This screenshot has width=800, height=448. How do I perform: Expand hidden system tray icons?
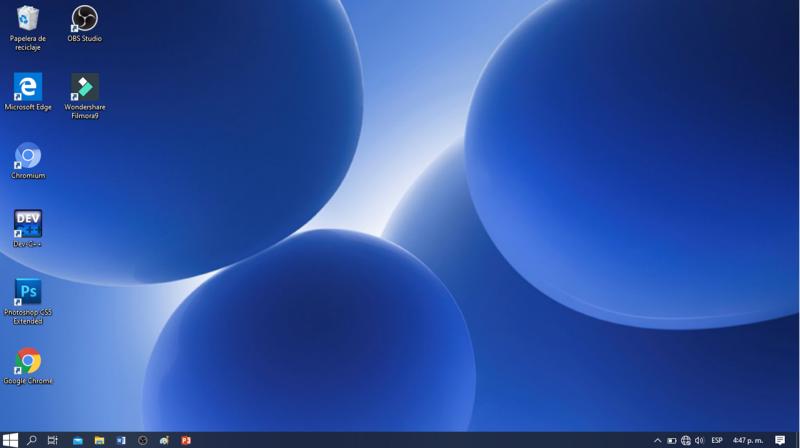point(657,440)
